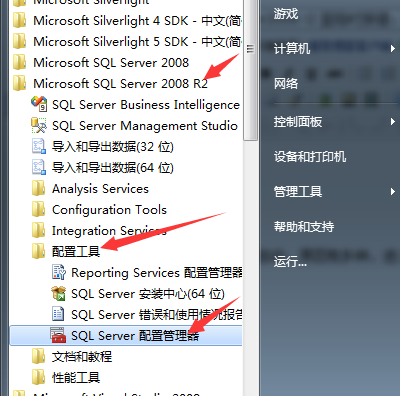Click SQL Server 配置管理器 toolbox icon
The width and height of the screenshot is (400, 396).
58,335
